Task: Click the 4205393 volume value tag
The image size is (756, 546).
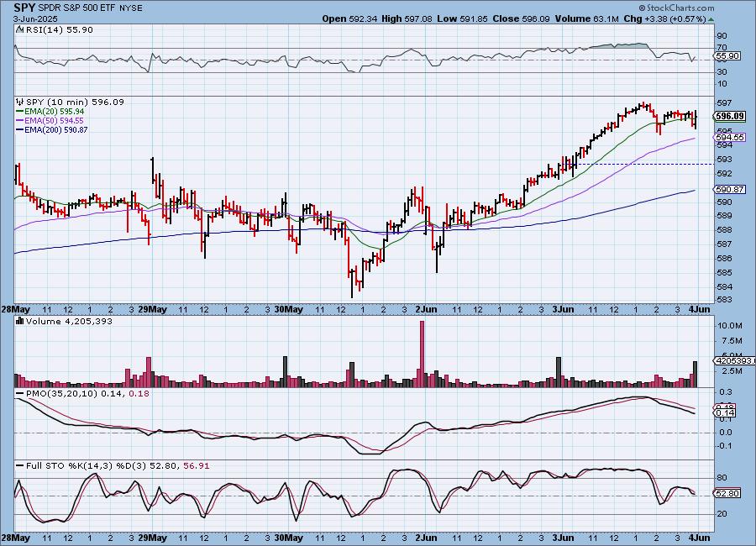Action: 734,361
